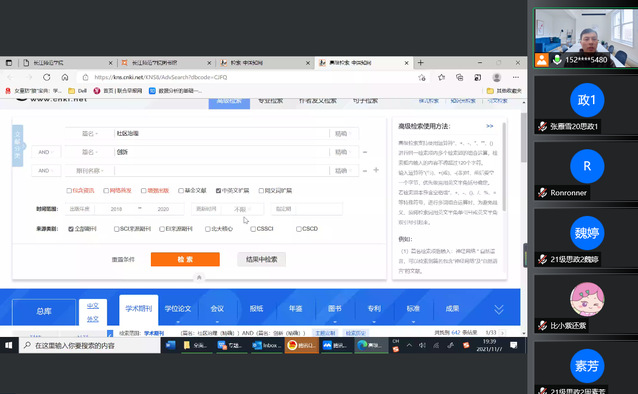This screenshot has height=394, width=638.
Task: Open the Edge browser icon in the taskbar
Action: coord(370,345)
